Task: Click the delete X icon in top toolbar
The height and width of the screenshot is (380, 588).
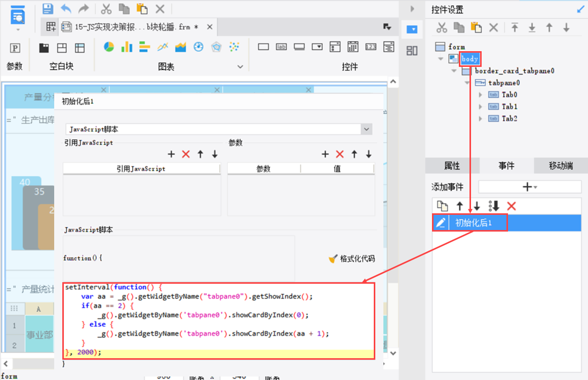Action: pos(160,8)
